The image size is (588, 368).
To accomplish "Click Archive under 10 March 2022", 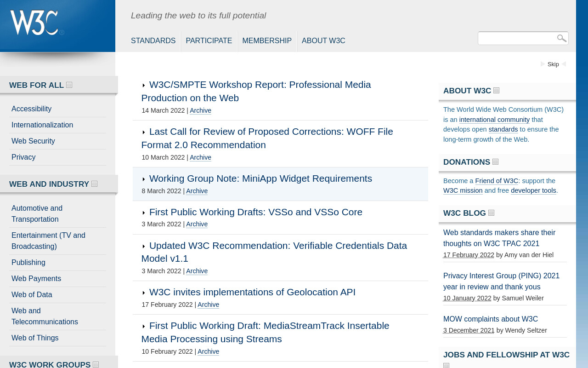I will tap(200, 157).
